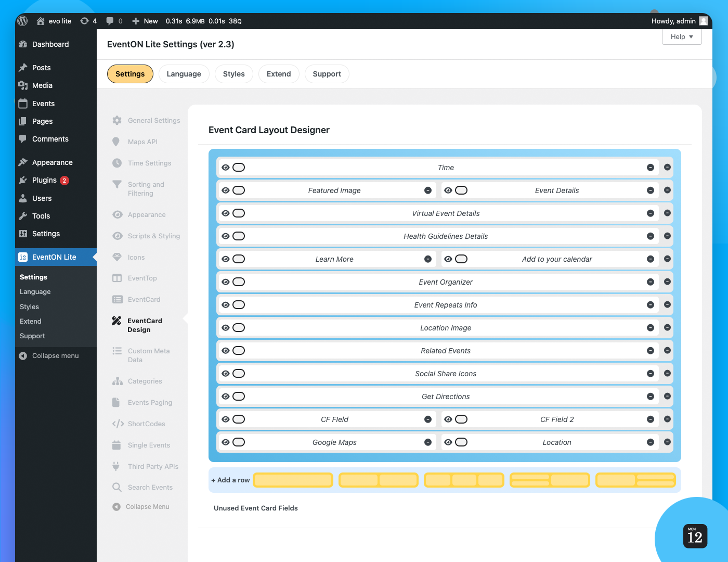Select the CF Field 2 card field
The height and width of the screenshot is (562, 728).
550,419
